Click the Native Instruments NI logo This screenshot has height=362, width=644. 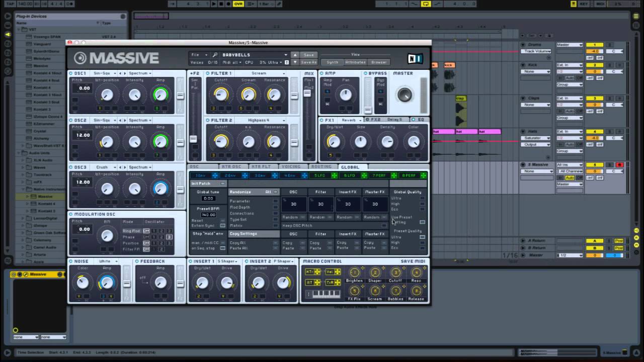tap(415, 59)
